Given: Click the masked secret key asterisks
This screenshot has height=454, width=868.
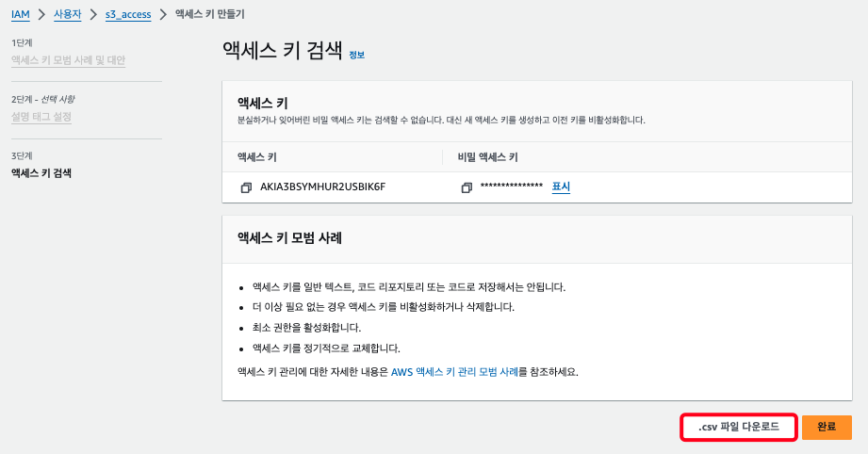Looking at the screenshot, I should tap(511, 187).
